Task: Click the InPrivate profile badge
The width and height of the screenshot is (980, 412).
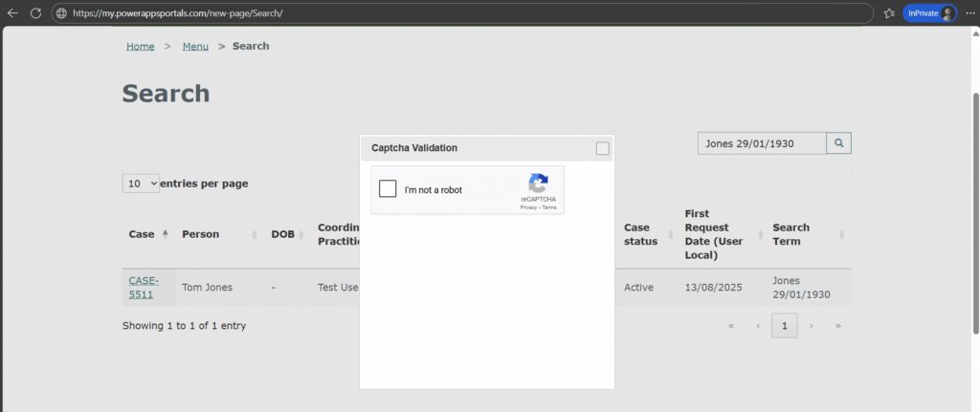Action: (929, 13)
